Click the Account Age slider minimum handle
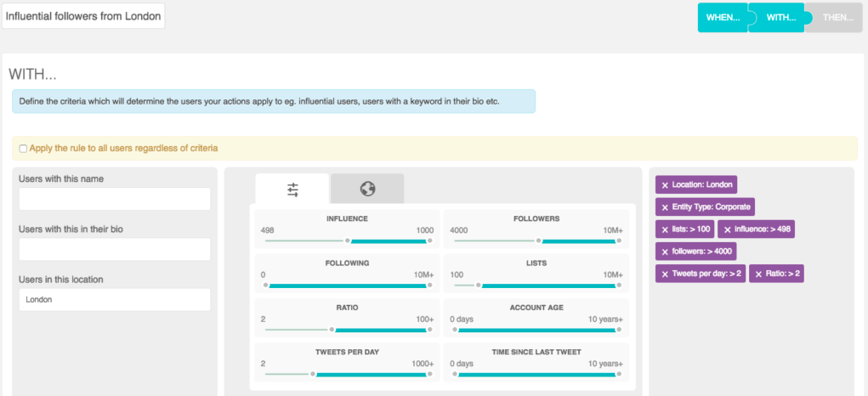The height and width of the screenshot is (396, 868). [455, 330]
